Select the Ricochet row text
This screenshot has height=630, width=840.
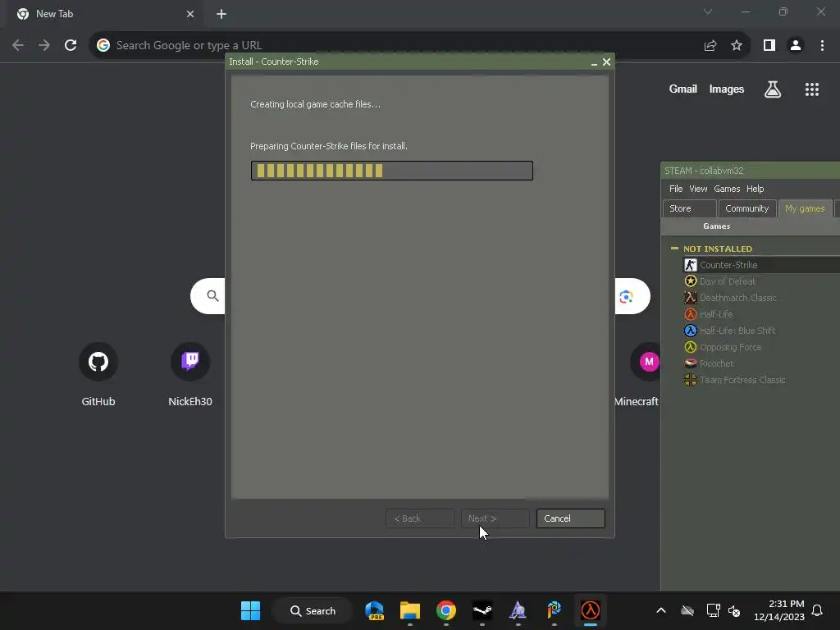click(716, 363)
